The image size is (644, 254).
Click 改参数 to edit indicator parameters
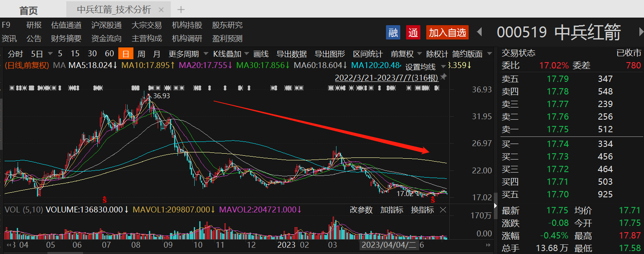[x=361, y=210]
